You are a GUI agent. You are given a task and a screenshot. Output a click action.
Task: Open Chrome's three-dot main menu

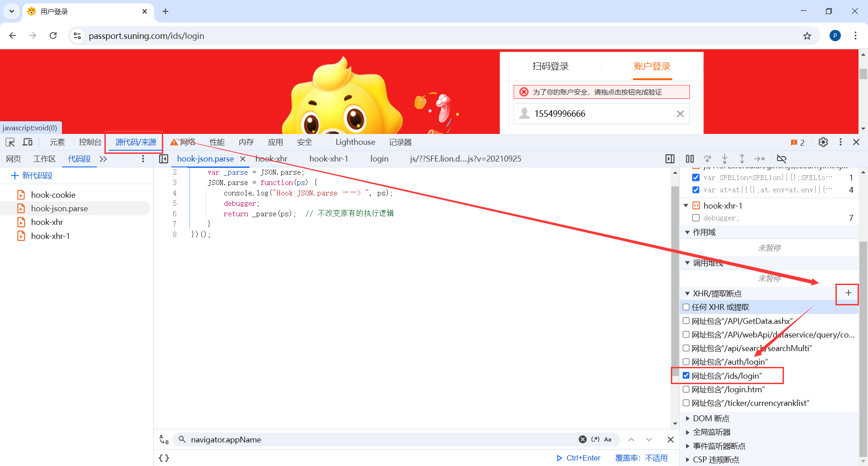pyautogui.click(x=855, y=36)
